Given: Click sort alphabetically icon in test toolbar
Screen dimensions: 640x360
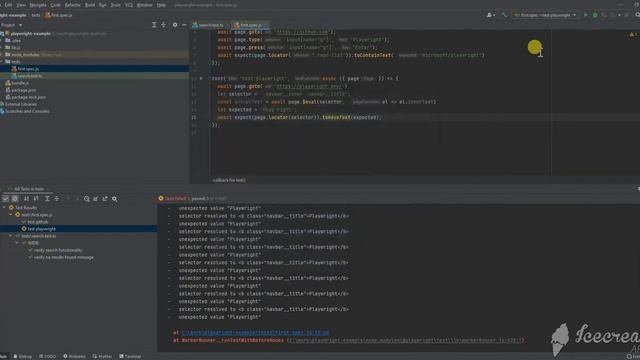Looking at the screenshot, I should 26,199.
